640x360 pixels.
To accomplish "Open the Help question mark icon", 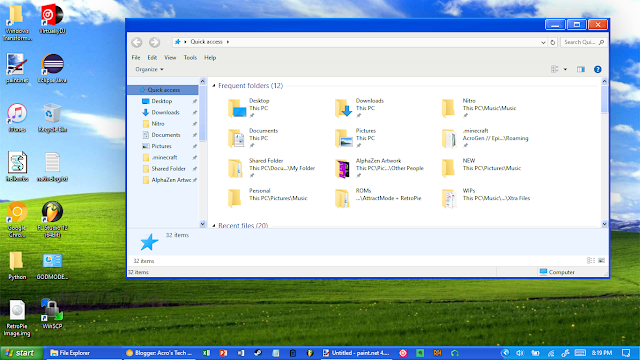I will (x=598, y=69).
